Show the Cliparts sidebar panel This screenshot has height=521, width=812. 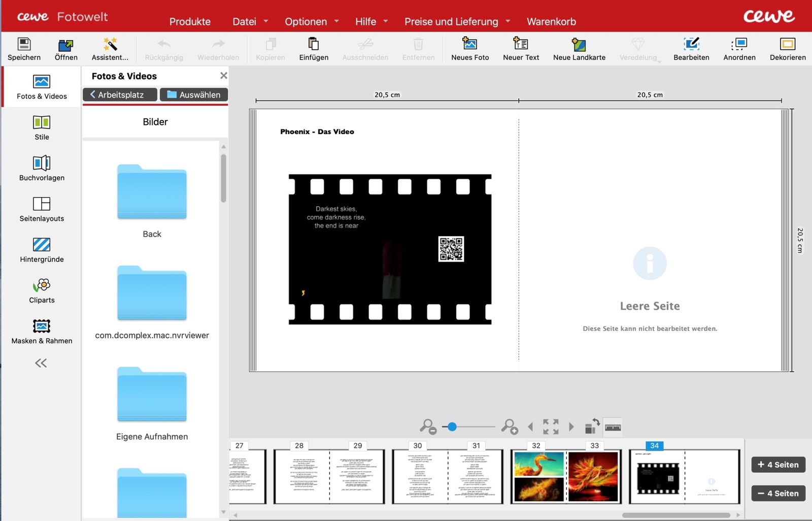(42, 290)
